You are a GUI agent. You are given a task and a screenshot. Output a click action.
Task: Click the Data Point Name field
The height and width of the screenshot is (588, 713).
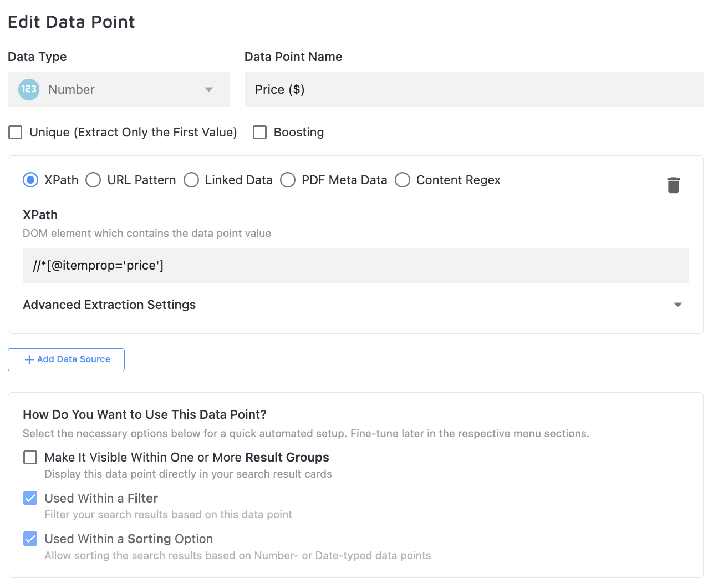[473, 89]
